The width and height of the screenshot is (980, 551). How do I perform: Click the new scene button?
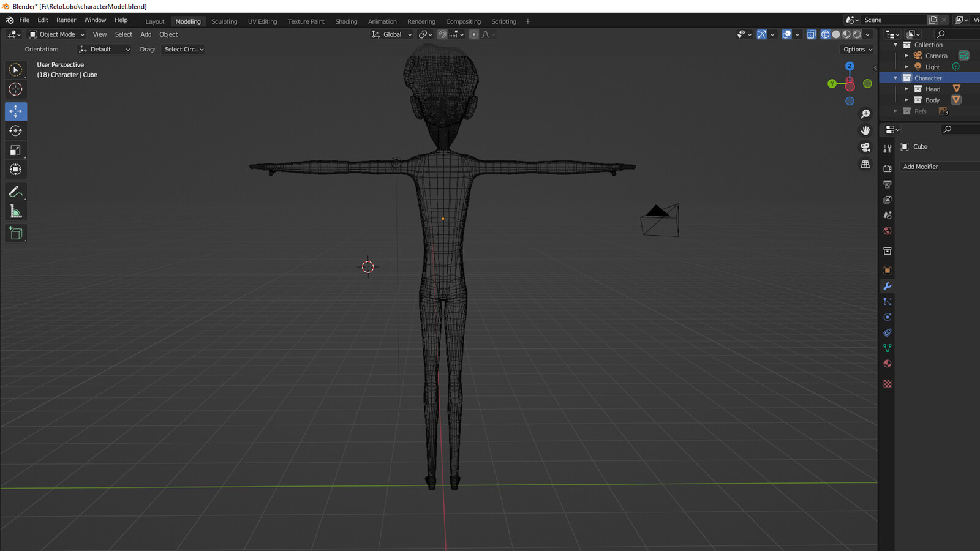(x=933, y=20)
